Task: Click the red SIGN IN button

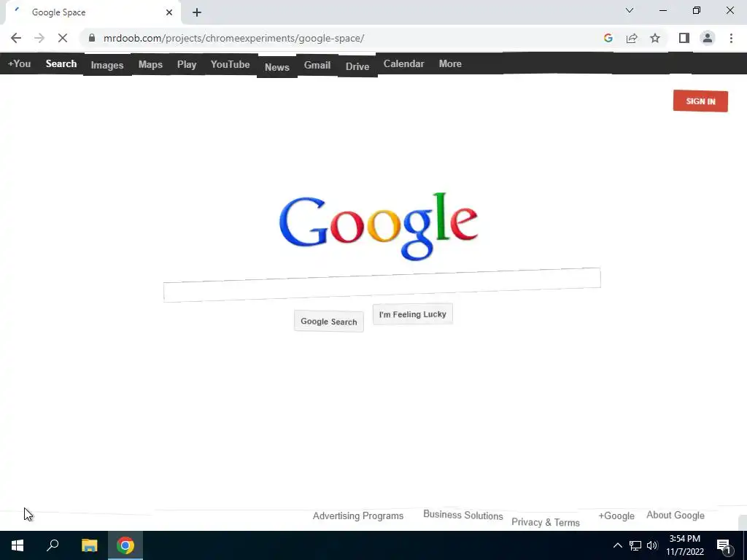Action: point(700,101)
